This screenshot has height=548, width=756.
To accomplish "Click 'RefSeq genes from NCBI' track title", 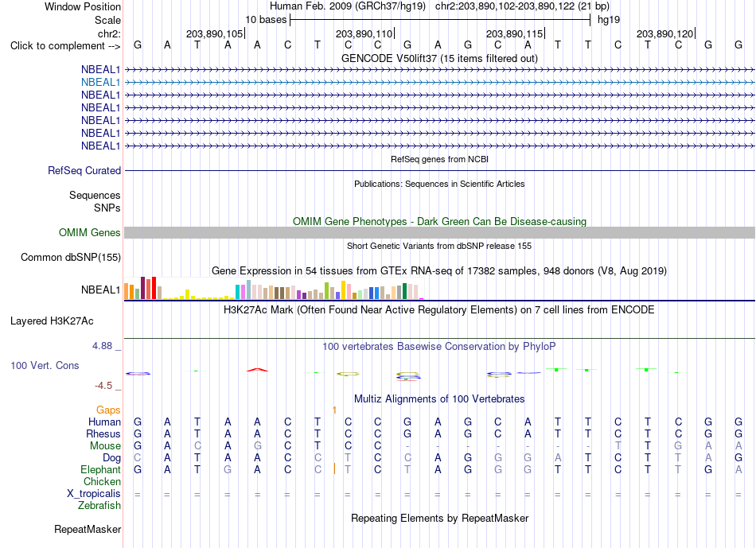I will (x=439, y=159).
